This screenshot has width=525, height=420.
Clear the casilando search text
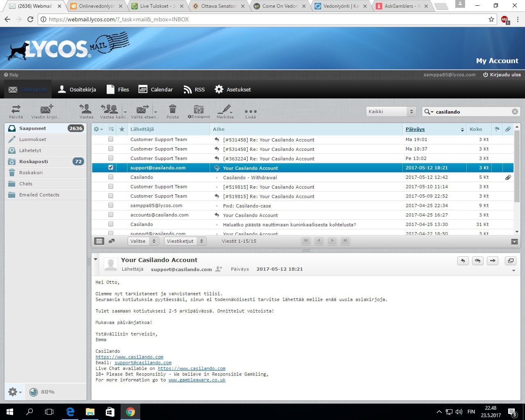click(x=515, y=112)
